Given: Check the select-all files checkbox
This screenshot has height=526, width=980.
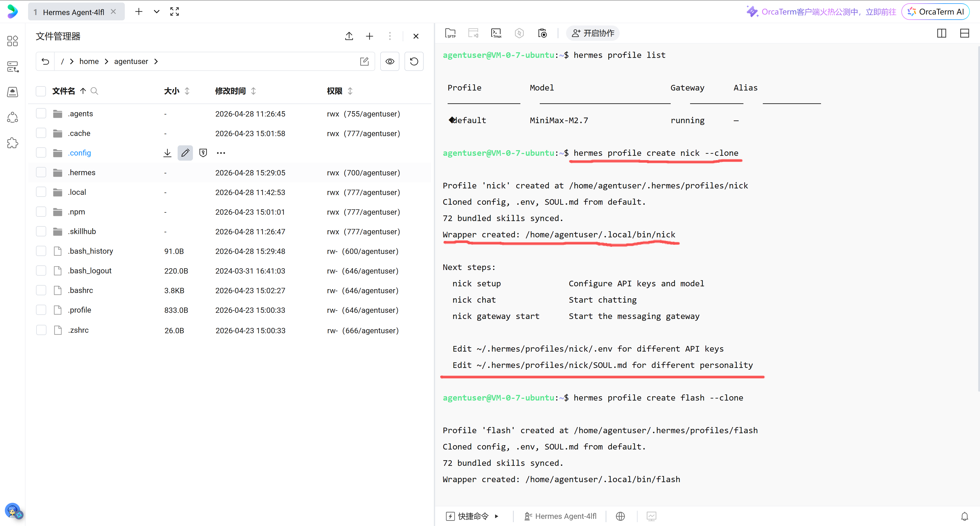Looking at the screenshot, I should point(41,91).
